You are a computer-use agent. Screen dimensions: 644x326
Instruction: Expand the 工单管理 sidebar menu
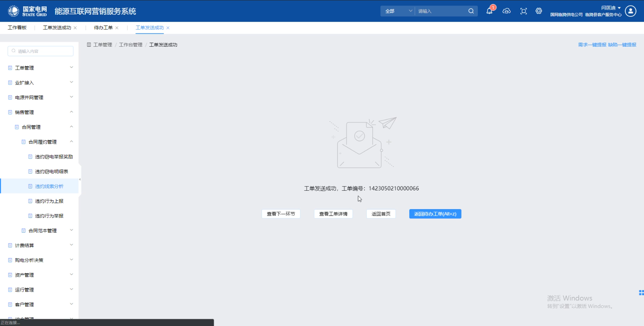coord(40,68)
